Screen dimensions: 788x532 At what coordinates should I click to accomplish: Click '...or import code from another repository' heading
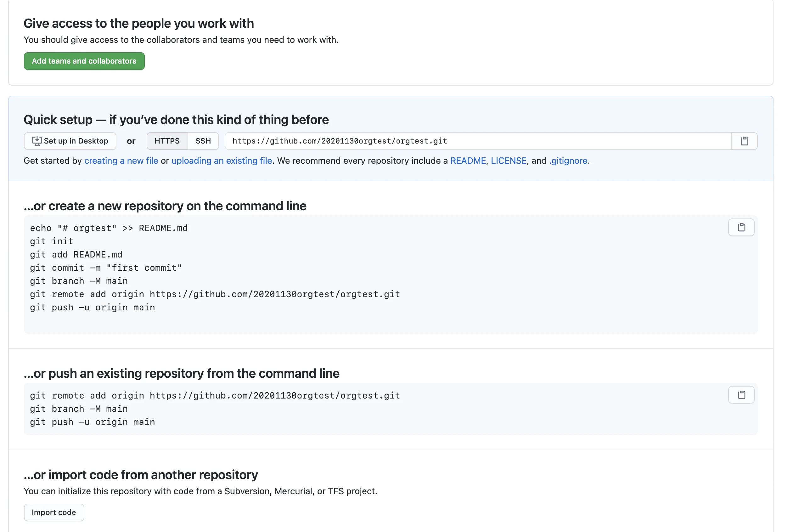point(141,475)
